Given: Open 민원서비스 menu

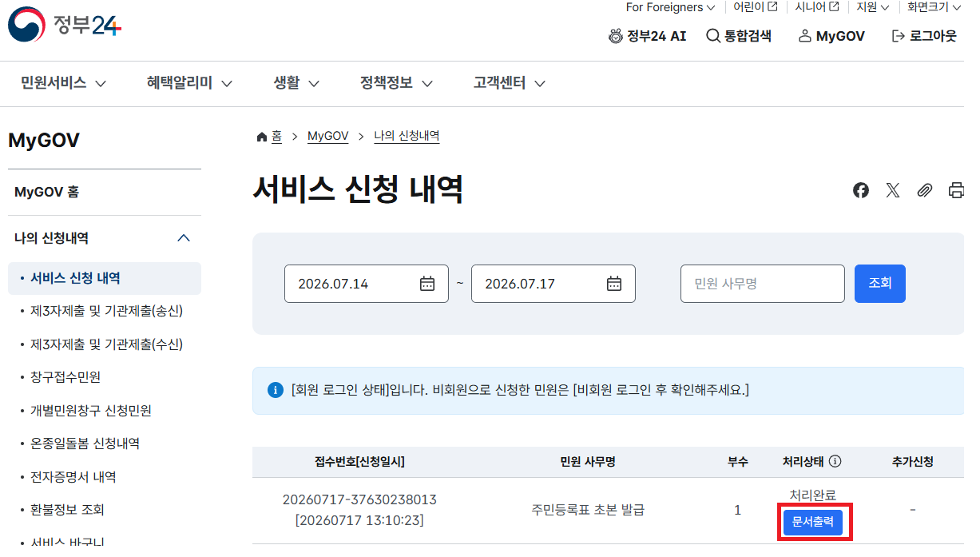Looking at the screenshot, I should 64,82.
